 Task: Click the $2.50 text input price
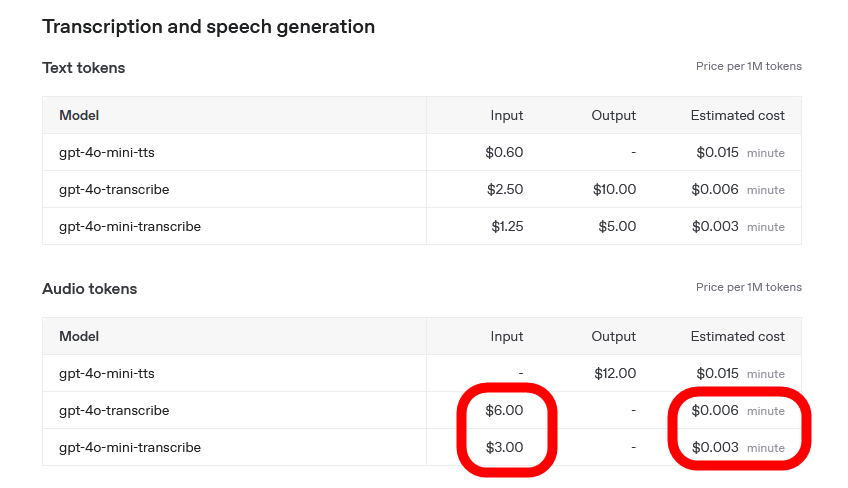(x=504, y=190)
